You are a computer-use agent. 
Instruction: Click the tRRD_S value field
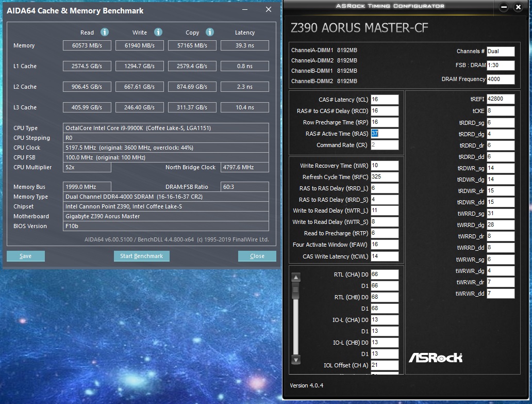(385, 200)
